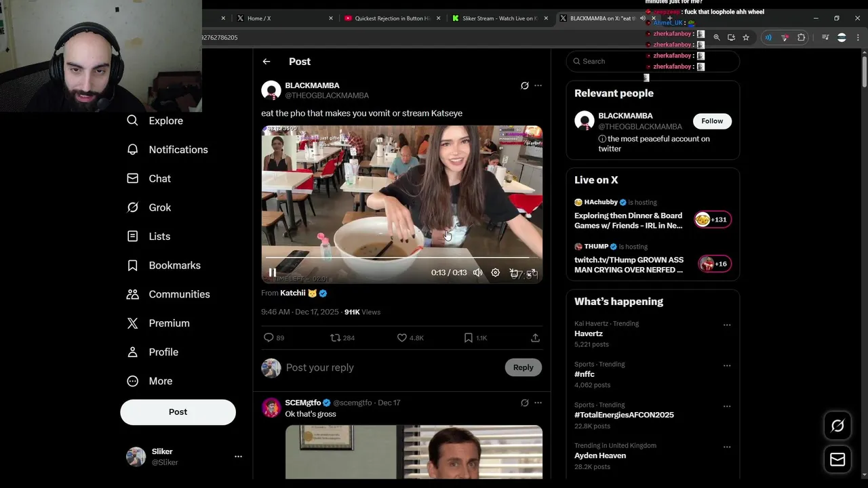The image size is (868, 488).
Task: Follow BLACKMAMBA in Relevant people
Action: pos(712,121)
